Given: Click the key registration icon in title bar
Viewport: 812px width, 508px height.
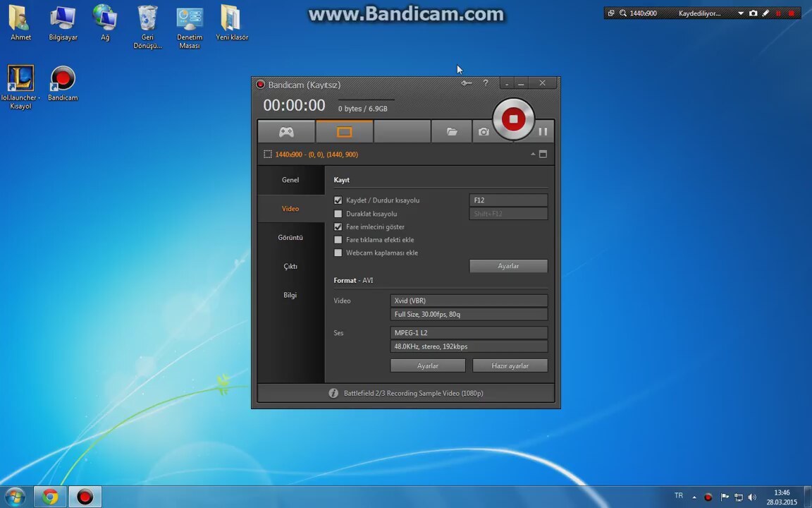Looking at the screenshot, I should point(466,83).
